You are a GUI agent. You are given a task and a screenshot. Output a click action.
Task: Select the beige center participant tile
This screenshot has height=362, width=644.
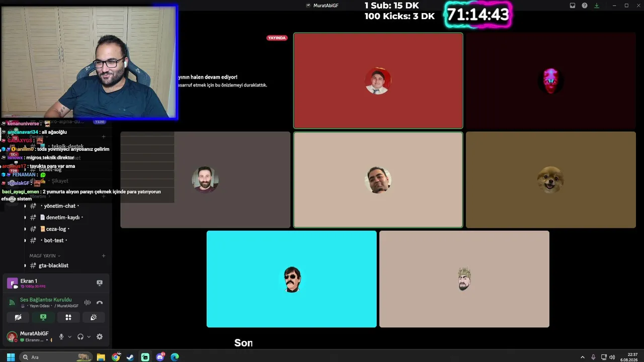point(378,179)
